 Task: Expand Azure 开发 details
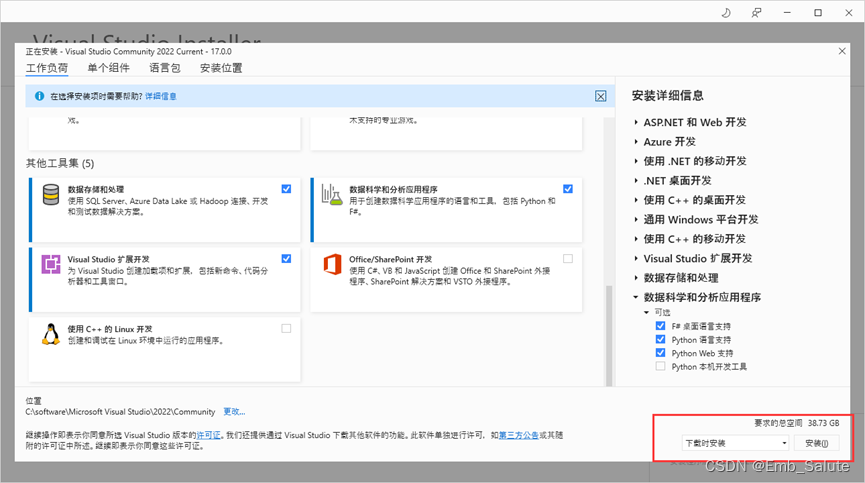click(636, 142)
